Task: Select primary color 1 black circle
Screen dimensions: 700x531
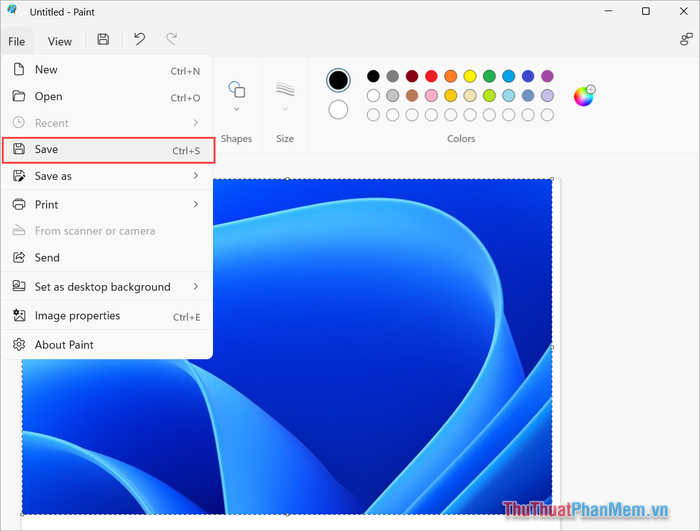Action: pos(338,80)
